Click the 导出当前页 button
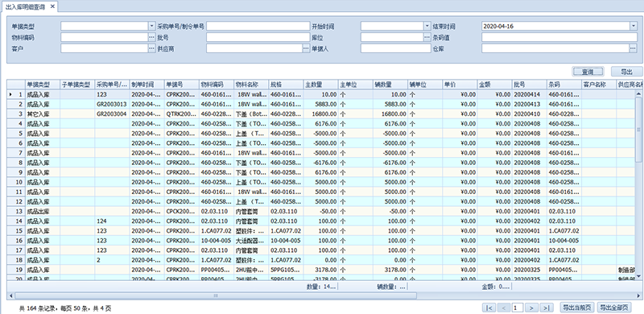 point(576,308)
